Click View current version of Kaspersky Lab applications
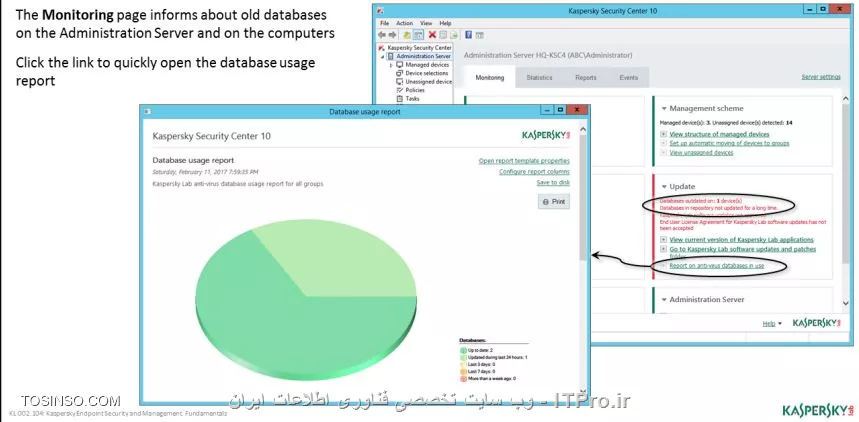 741,239
